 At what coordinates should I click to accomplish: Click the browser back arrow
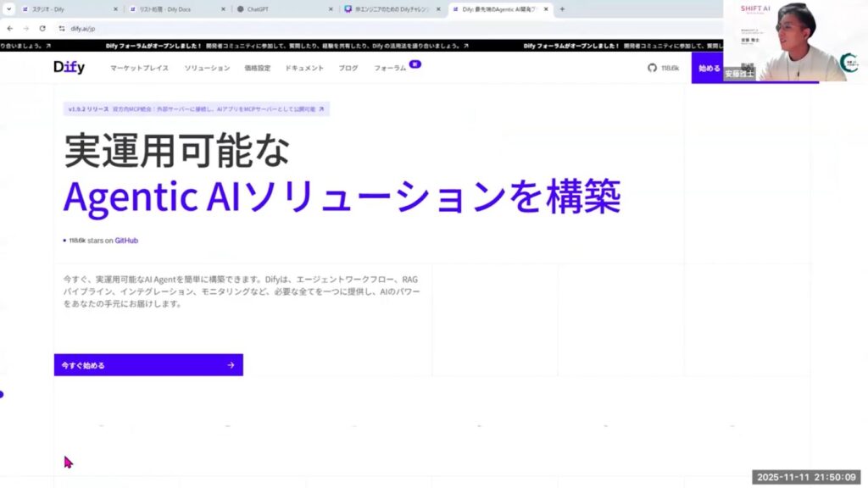click(x=9, y=28)
